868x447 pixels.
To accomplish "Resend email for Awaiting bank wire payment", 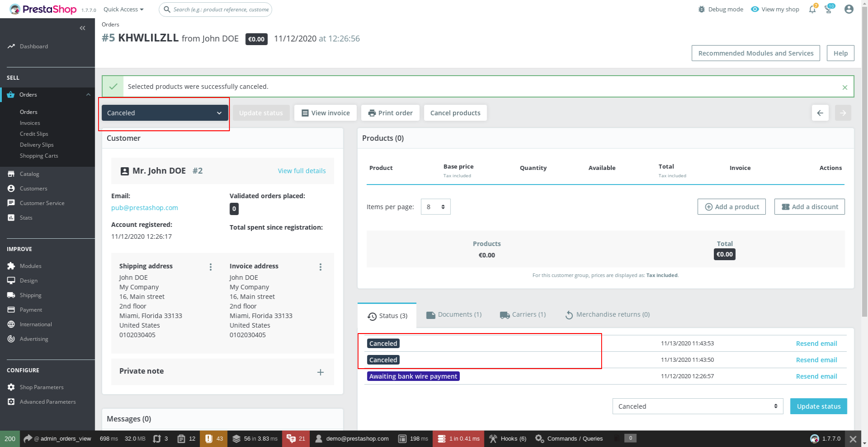I will click(816, 376).
